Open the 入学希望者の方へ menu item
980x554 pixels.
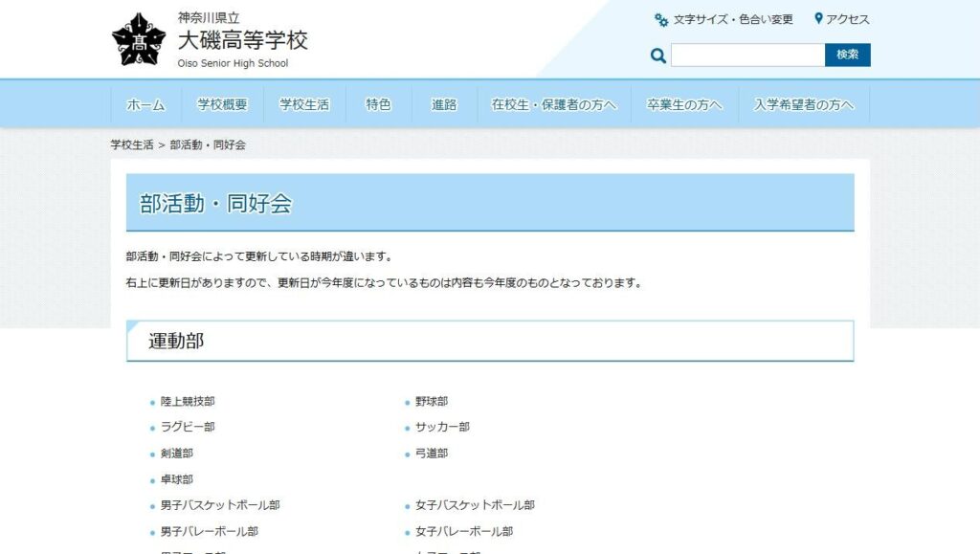(804, 105)
